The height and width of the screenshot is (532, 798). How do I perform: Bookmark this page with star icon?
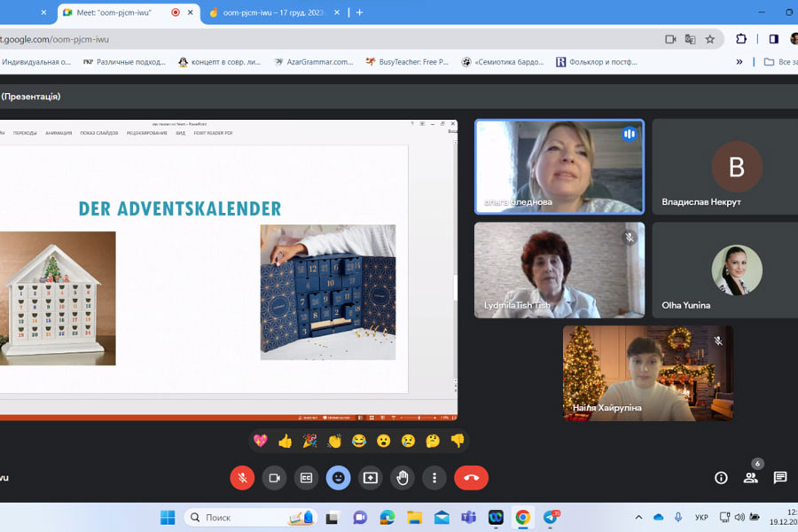pyautogui.click(x=709, y=39)
